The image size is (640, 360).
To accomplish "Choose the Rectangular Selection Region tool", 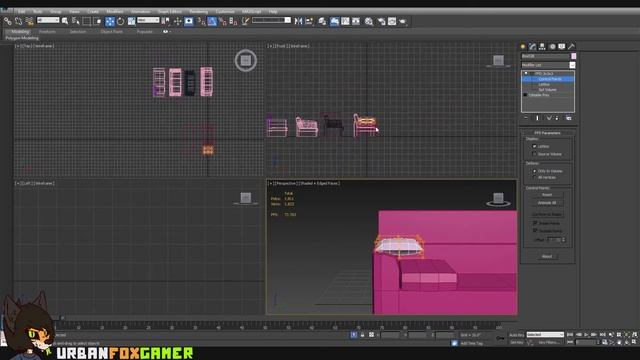I will (x=87, y=21).
